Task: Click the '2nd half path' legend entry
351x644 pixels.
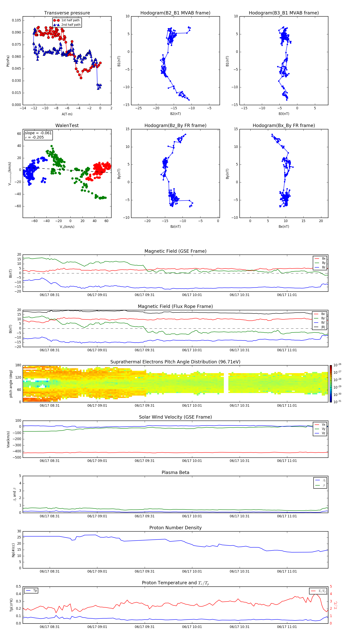Action: pos(67,25)
